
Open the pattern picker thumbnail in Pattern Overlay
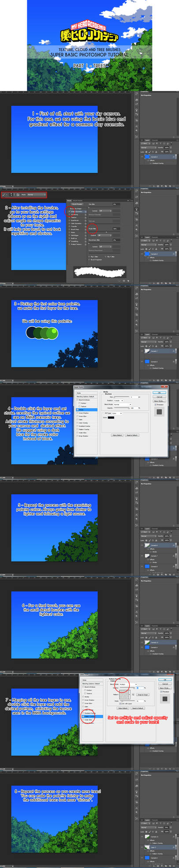tap(124, 695)
